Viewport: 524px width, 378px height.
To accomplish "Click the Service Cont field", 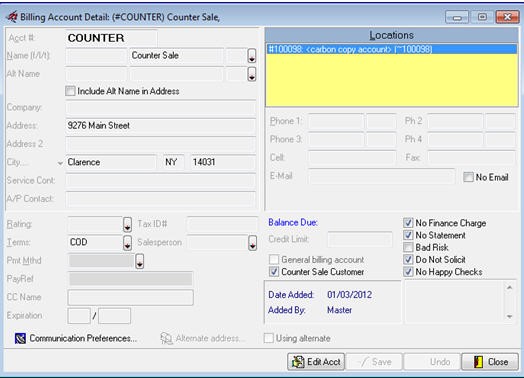I will [161, 181].
